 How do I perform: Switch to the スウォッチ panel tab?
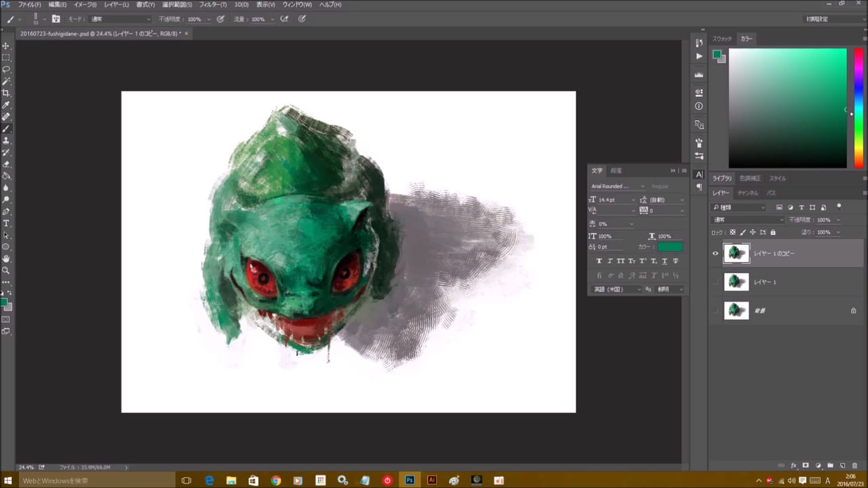click(x=722, y=39)
